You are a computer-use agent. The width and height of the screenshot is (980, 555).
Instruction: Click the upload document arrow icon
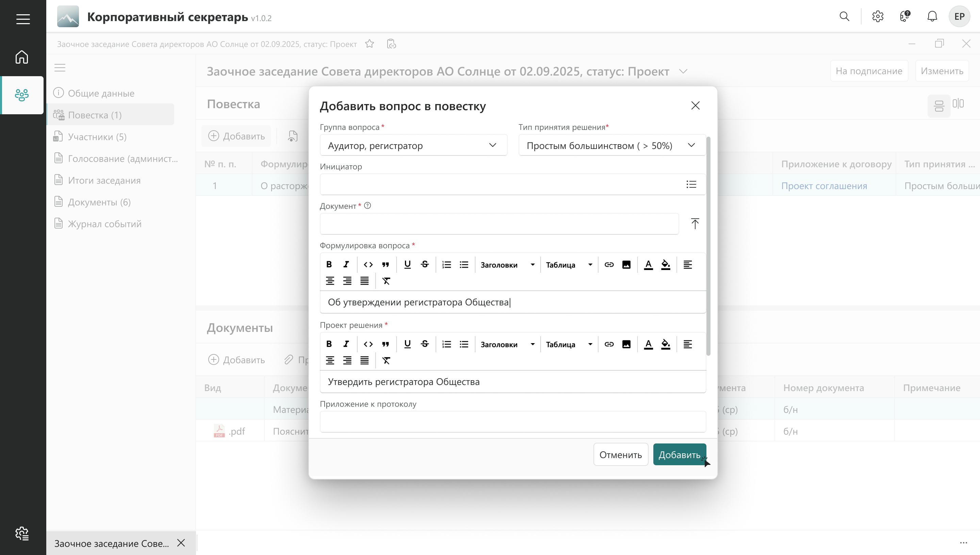[x=695, y=224]
